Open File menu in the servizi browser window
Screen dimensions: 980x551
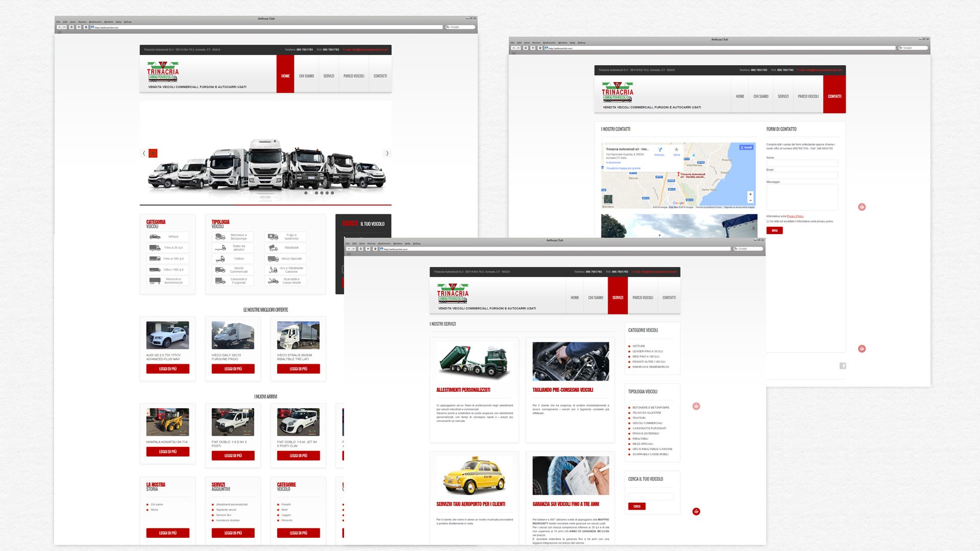348,244
